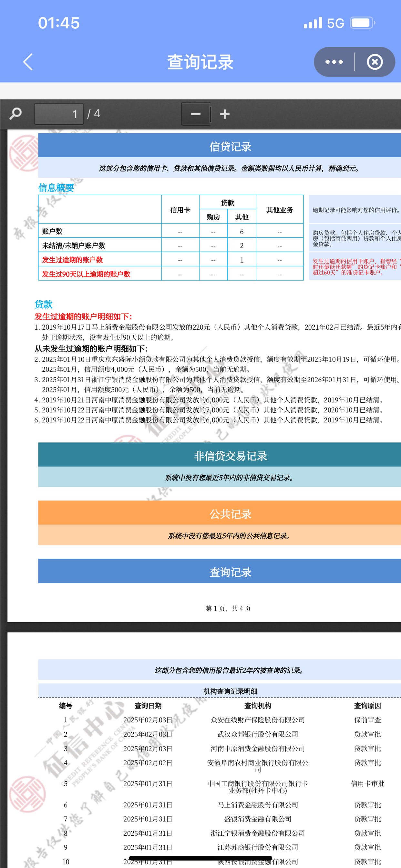Image resolution: width=401 pixels, height=868 pixels.
Task: Select loan item 5 河南中原 7,000元 entry
Action: (x=209, y=410)
